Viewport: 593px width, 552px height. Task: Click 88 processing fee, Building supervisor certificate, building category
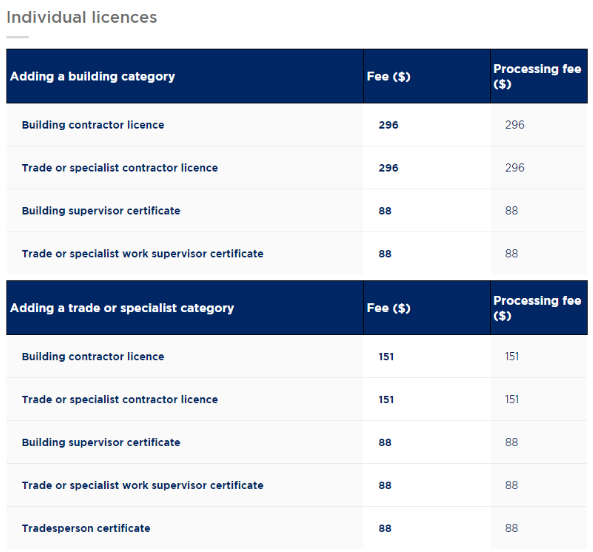(511, 211)
